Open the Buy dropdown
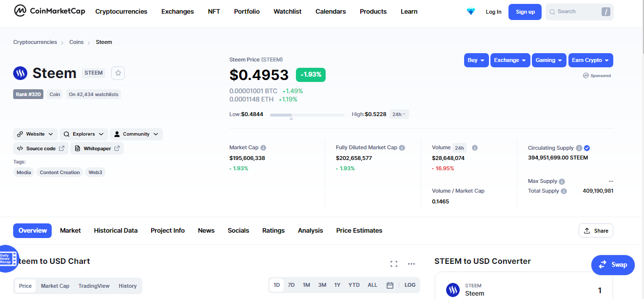This screenshot has height=299, width=644. [x=476, y=60]
